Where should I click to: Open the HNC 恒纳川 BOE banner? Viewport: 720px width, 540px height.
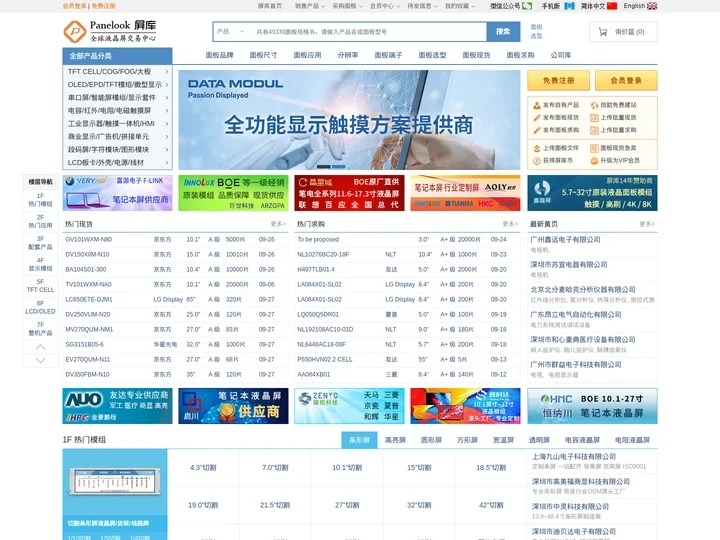(592, 406)
